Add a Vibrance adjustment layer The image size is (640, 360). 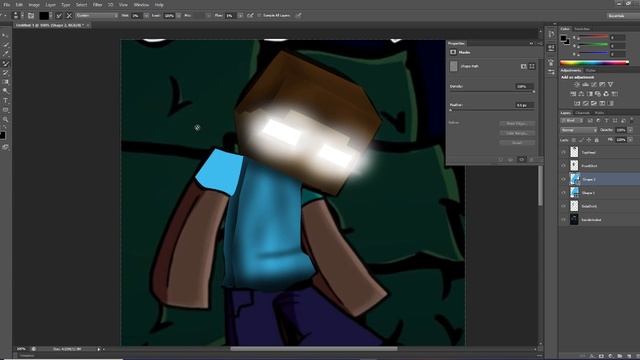tap(610, 84)
